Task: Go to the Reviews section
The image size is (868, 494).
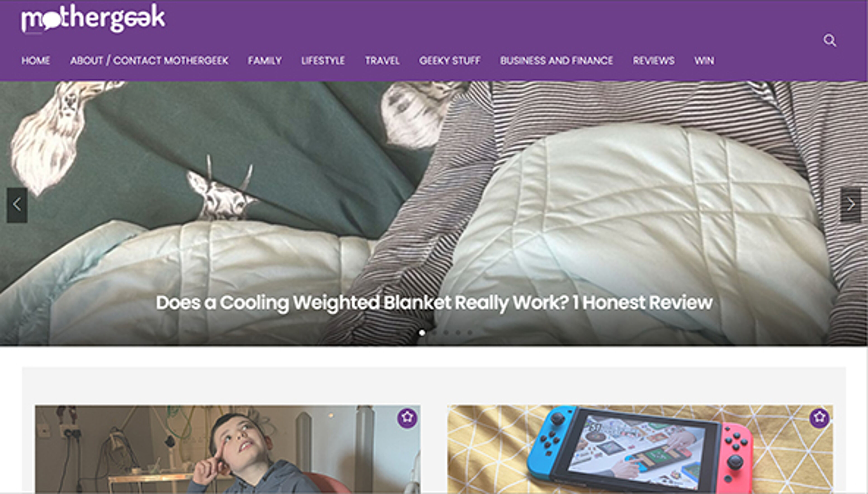Action: point(653,61)
